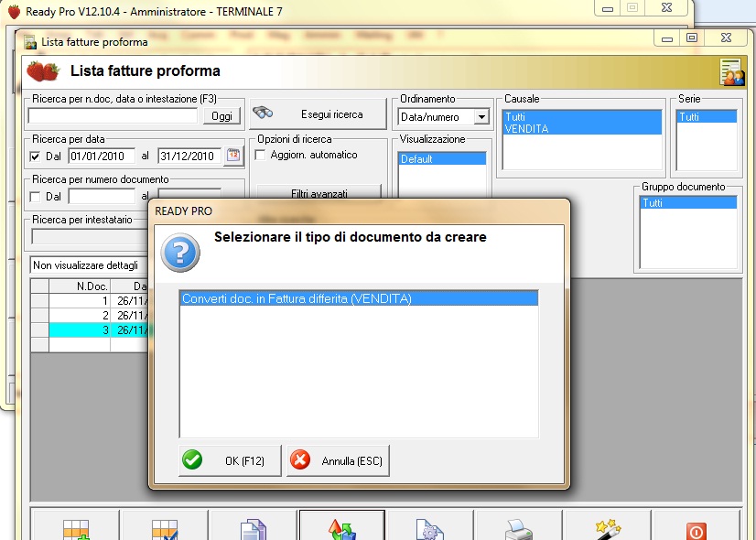This screenshot has height=540, width=756.
Task: Click the OK (F12) button
Action: [x=230, y=461]
